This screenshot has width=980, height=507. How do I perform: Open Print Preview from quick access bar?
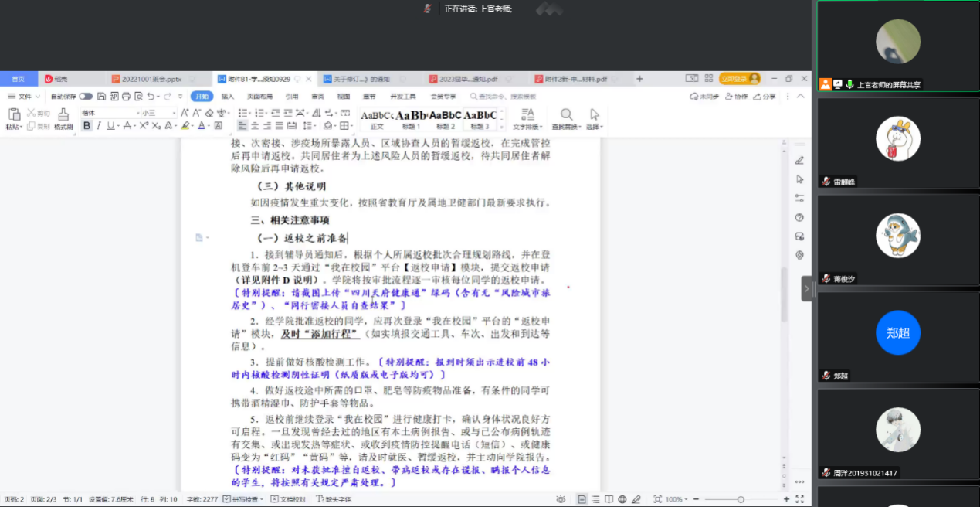[137, 97]
